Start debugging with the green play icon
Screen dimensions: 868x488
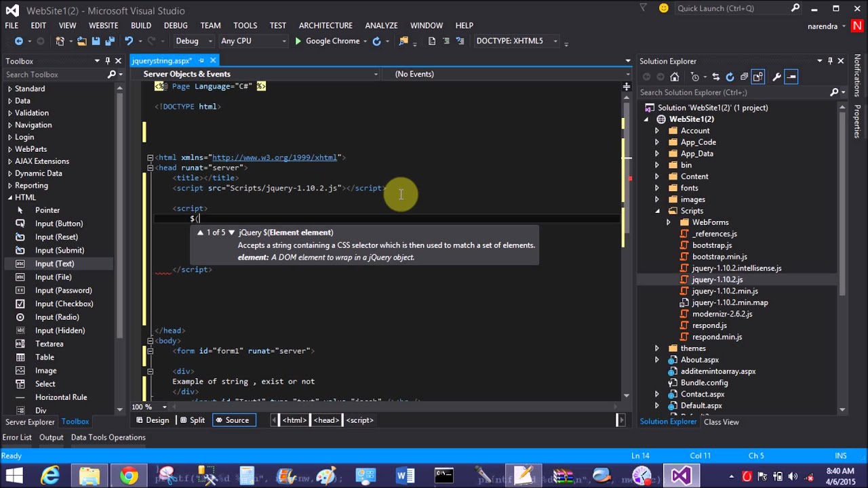(298, 41)
